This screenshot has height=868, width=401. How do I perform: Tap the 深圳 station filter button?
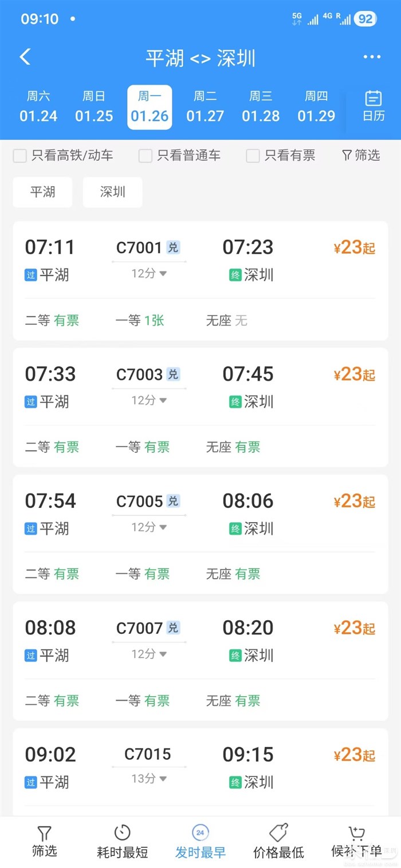point(113,192)
